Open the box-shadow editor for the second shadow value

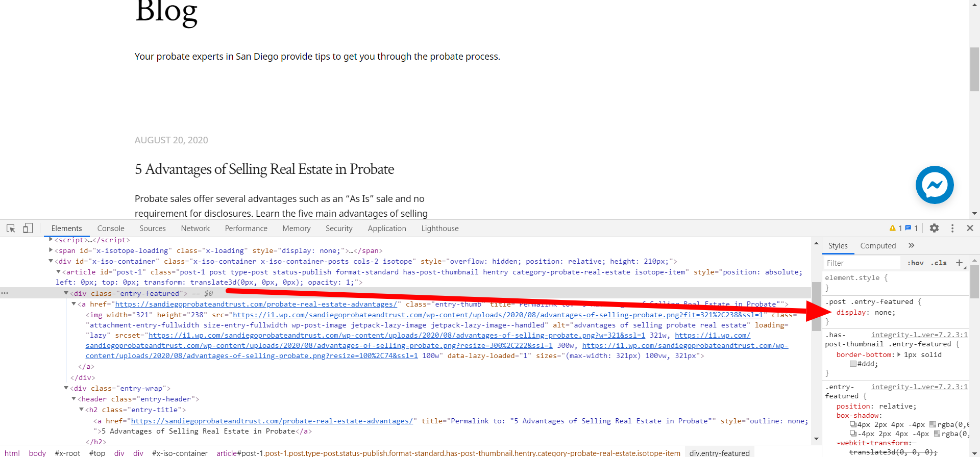coord(853,434)
